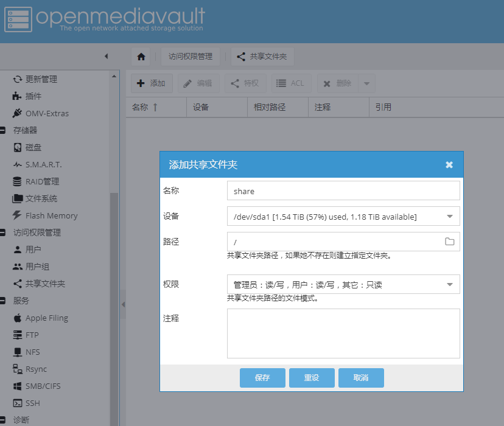Screen dimensions: 504x426
Task: Focus the 名称 name field
Action: click(x=343, y=190)
